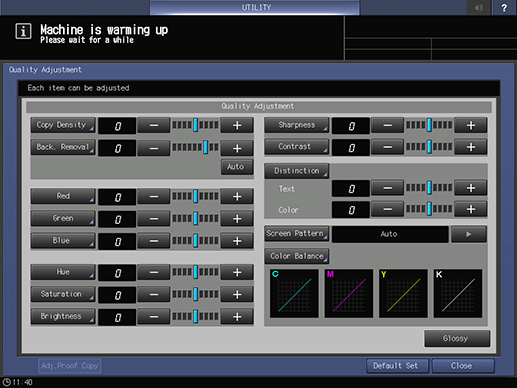
Task: Open the Black K tone curve thumbnail
Action: pyautogui.click(x=458, y=294)
